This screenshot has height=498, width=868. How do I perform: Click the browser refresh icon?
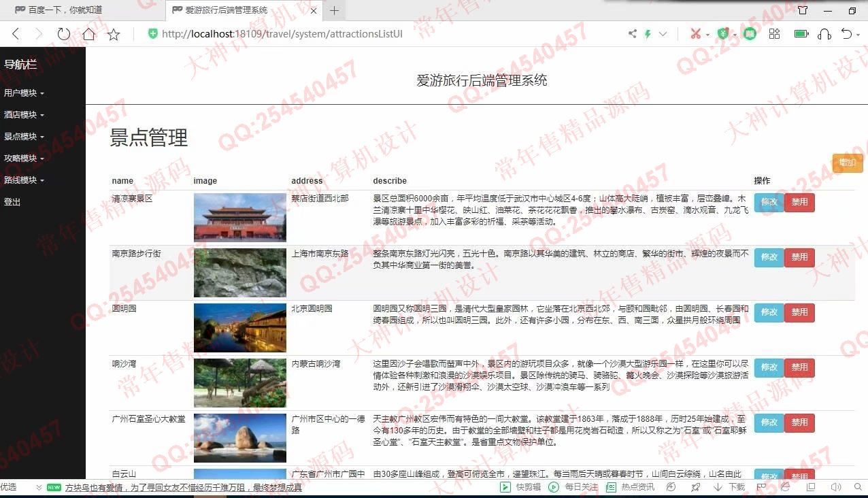tap(63, 34)
